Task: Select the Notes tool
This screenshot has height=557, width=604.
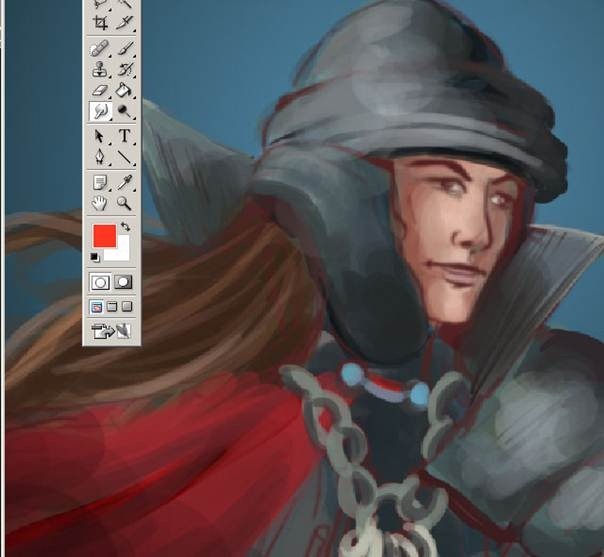Action: pyautogui.click(x=100, y=182)
